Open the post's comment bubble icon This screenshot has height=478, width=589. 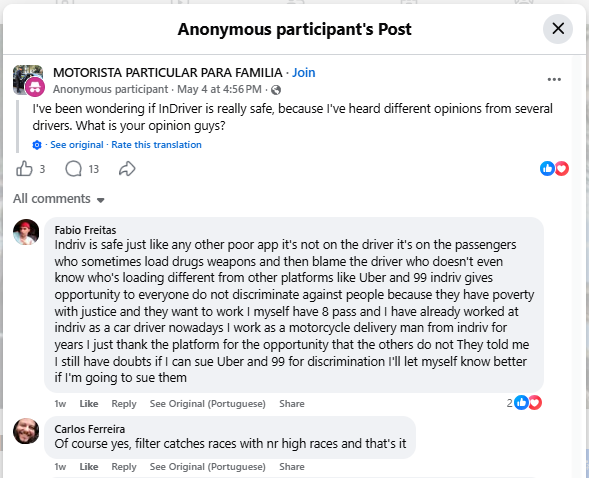[x=73, y=169]
